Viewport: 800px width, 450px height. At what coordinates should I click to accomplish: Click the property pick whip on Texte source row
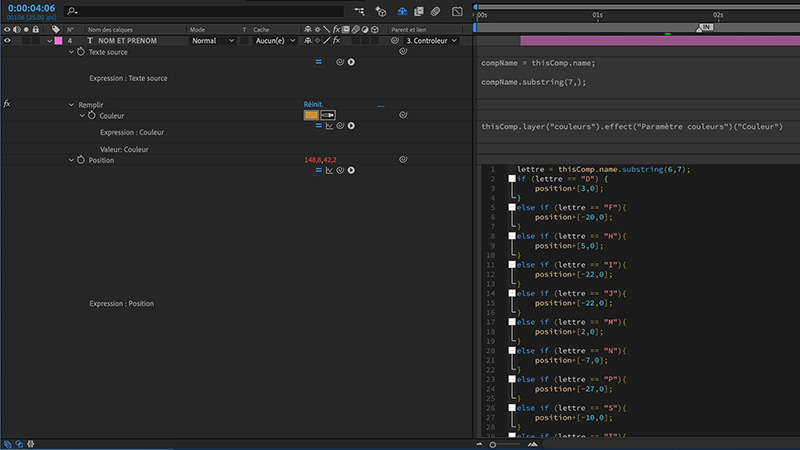coord(403,52)
